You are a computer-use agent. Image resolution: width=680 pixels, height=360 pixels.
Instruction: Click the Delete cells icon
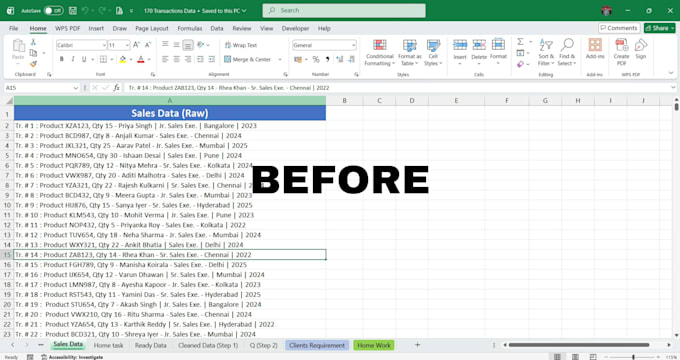[479, 45]
